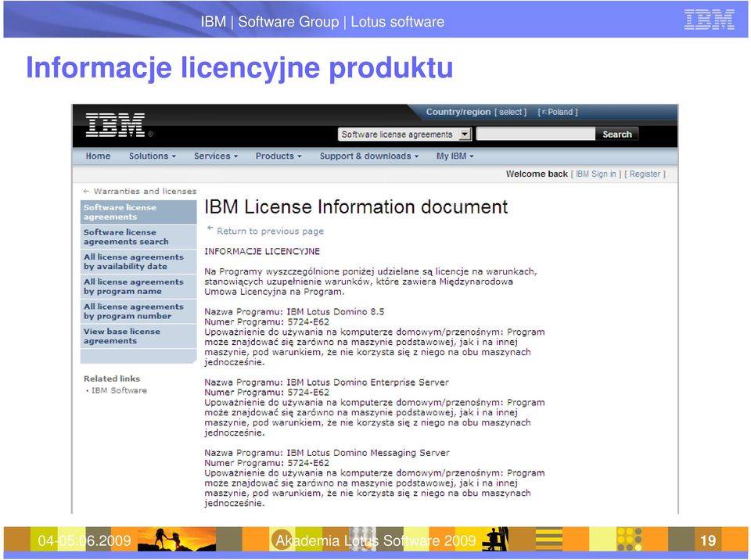This screenshot has width=751, height=560.
Task: Open All license agreements by program number
Action: coord(138,311)
